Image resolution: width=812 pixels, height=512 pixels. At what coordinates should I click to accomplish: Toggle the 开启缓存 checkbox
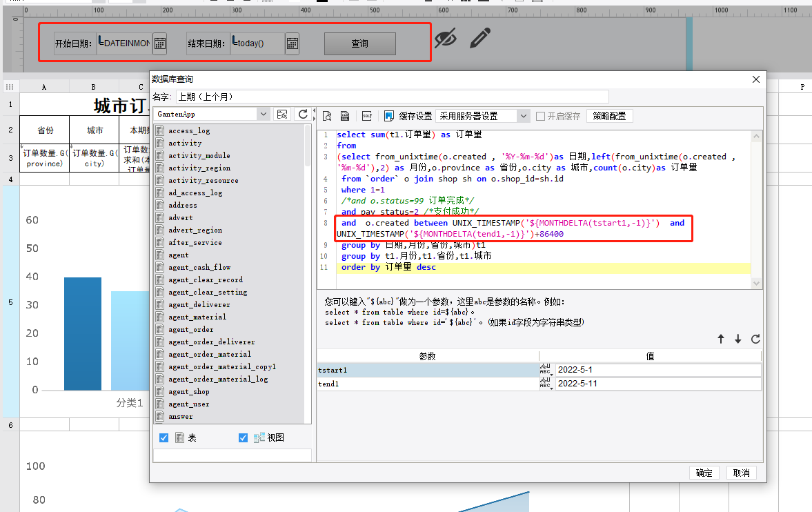click(541, 116)
